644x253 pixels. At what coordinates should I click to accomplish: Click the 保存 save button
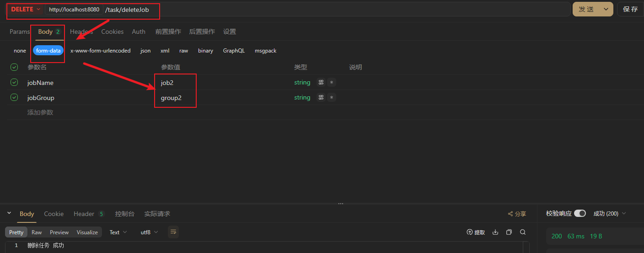(630, 9)
